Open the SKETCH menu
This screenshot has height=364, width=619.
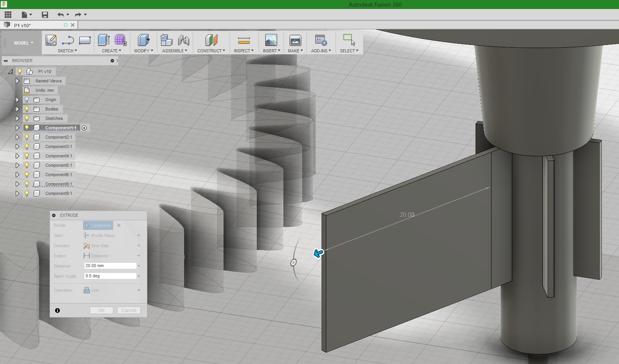click(67, 51)
